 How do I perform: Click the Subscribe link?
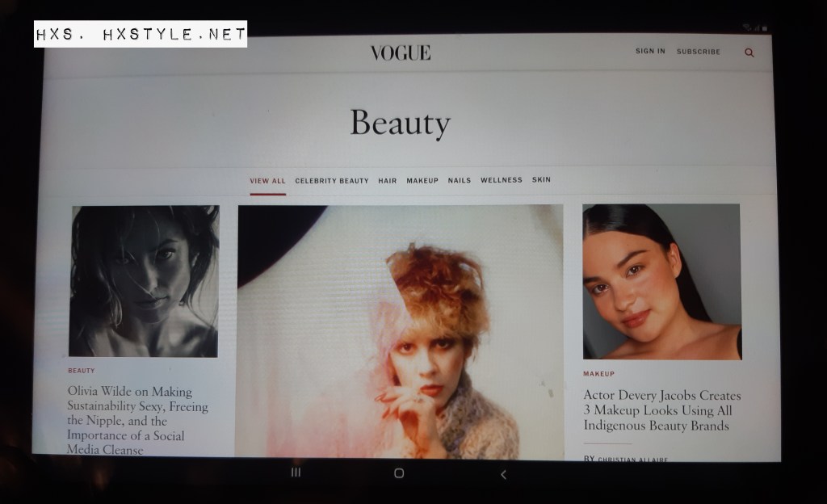[698, 52]
